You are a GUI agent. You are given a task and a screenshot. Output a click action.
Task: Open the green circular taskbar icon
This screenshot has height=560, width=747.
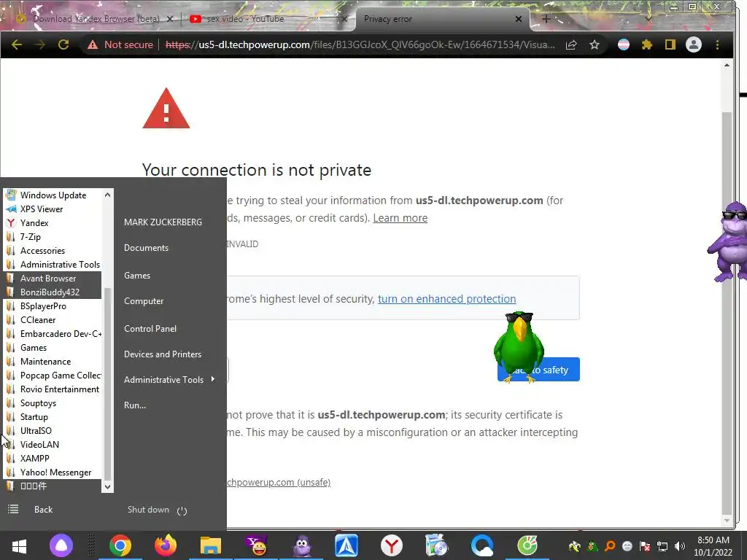527,545
